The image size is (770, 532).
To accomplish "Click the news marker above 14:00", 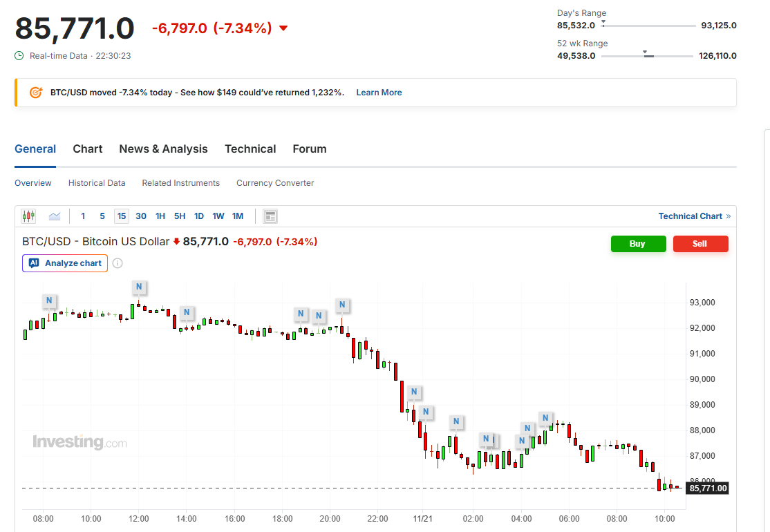I will tap(186, 312).
